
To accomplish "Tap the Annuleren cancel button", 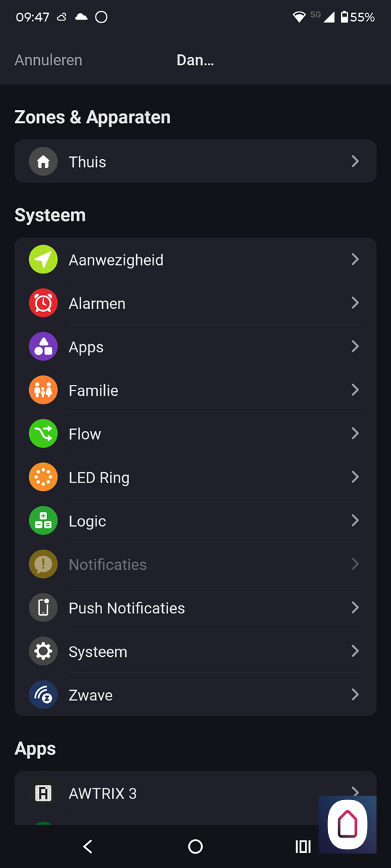I will (49, 60).
